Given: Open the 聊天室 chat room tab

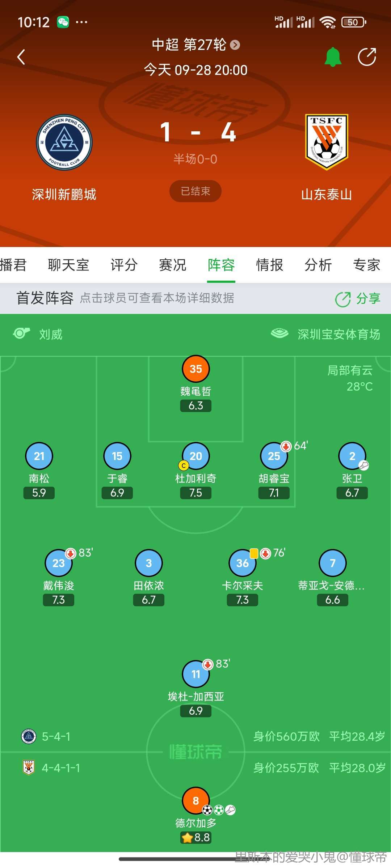Looking at the screenshot, I should point(68,265).
